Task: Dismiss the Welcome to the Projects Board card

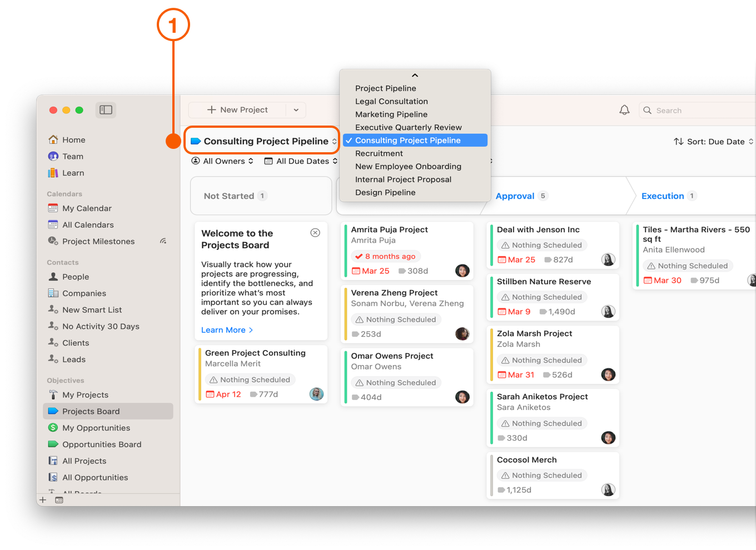Action: [x=315, y=232]
